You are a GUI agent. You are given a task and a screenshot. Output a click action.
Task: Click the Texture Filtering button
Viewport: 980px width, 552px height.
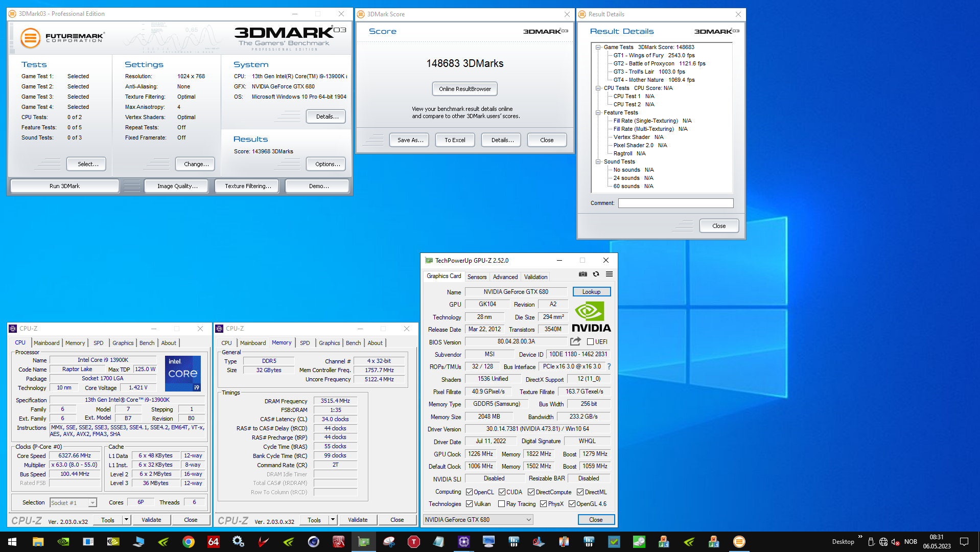(x=248, y=186)
